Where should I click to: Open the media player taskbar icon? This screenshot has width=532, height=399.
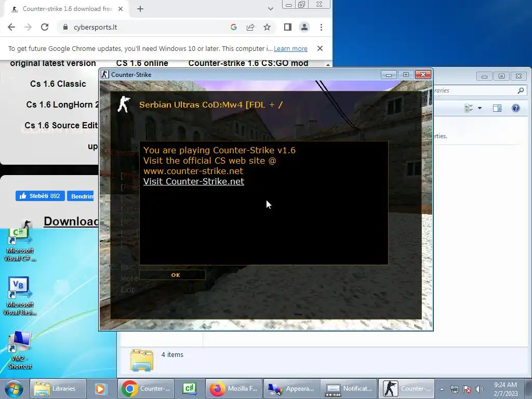click(x=100, y=389)
